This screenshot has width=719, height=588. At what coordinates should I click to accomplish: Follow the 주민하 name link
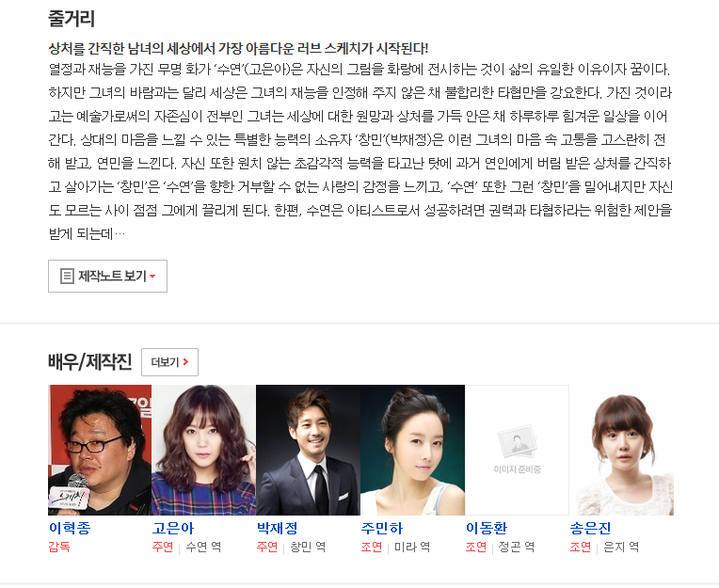point(382,528)
